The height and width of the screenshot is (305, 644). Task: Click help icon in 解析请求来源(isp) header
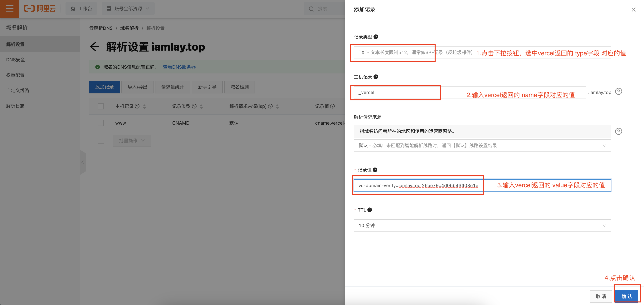270,106
